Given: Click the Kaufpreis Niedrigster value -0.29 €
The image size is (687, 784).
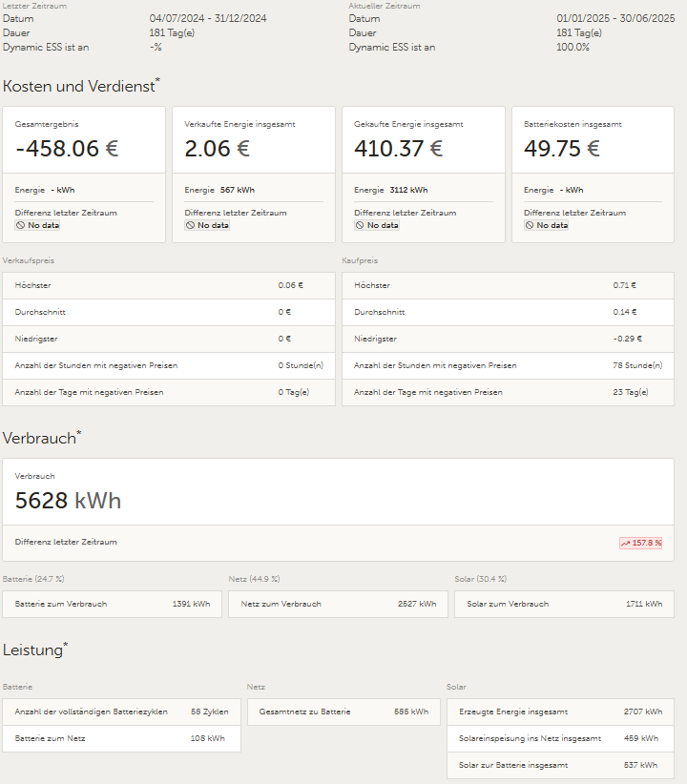Looking at the screenshot, I should (x=628, y=339).
